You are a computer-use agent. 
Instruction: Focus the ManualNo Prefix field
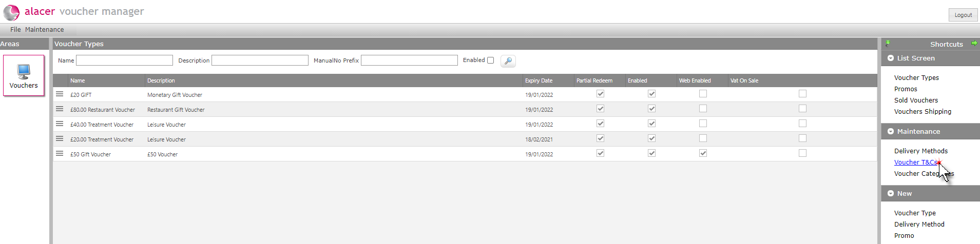[409, 60]
